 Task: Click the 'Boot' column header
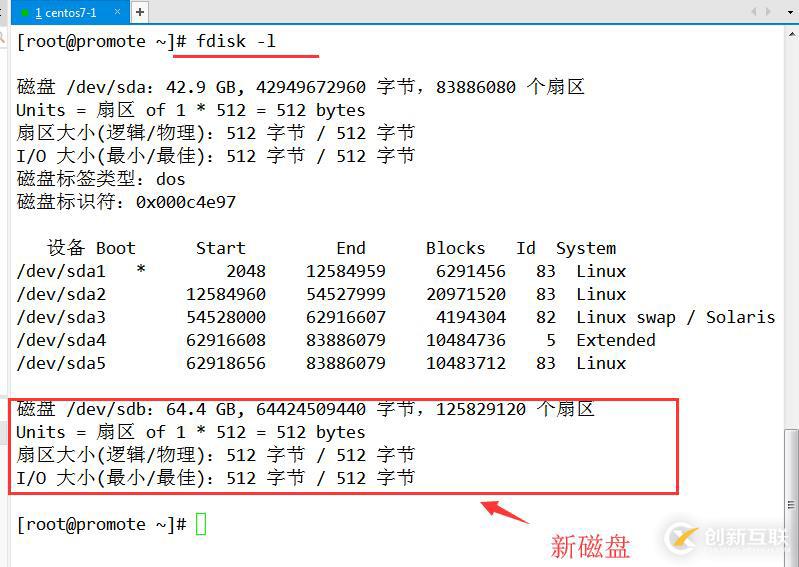point(116,248)
